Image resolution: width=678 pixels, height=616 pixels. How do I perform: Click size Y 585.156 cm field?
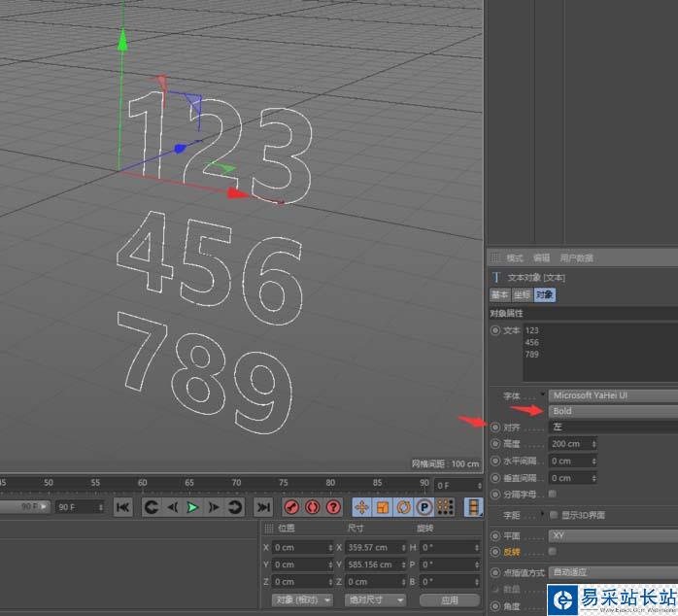(373, 565)
